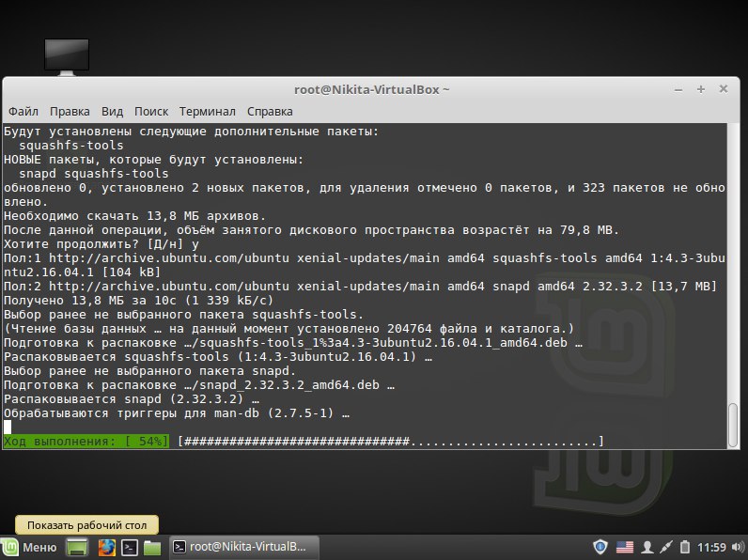Viewport: 748px width, 560px height.
Task: Open file manager from panel launcher
Action: pos(152,547)
